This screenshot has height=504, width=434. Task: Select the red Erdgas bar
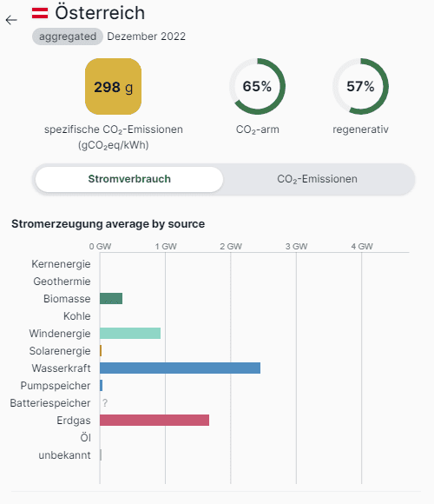tap(155, 420)
